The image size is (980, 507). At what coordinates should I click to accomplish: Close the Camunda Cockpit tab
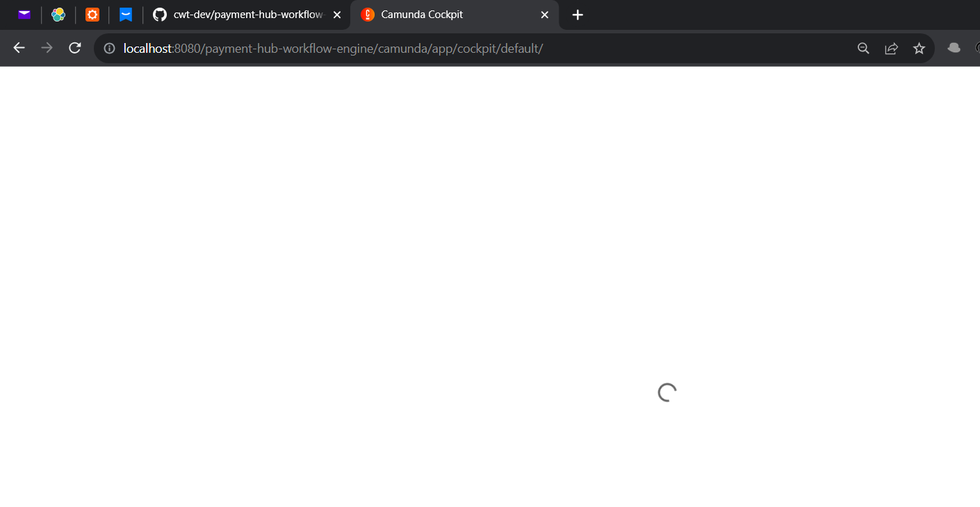pos(545,15)
